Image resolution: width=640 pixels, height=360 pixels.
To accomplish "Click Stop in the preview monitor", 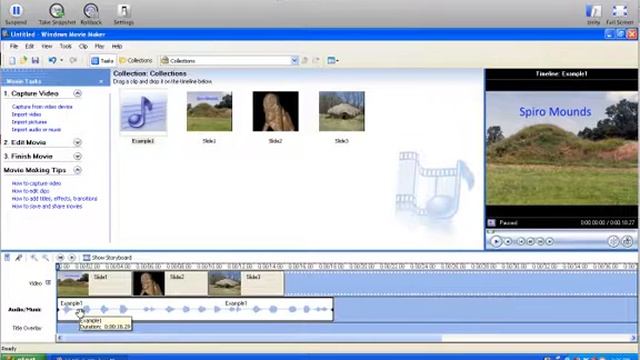I will (x=508, y=242).
